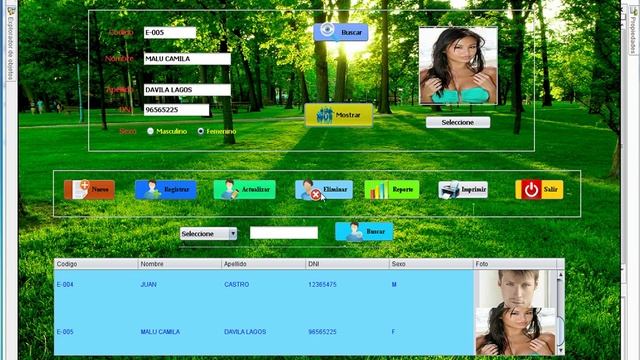Click the table scrollbar up arrow
This screenshot has width=640, height=360.
(560, 275)
